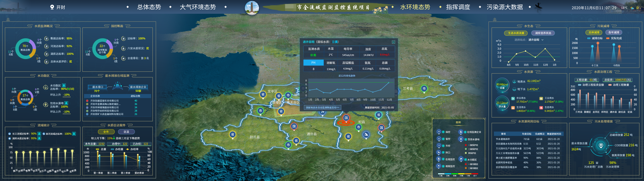Toggle 视频监控 layer checkbox in legend

443,166
